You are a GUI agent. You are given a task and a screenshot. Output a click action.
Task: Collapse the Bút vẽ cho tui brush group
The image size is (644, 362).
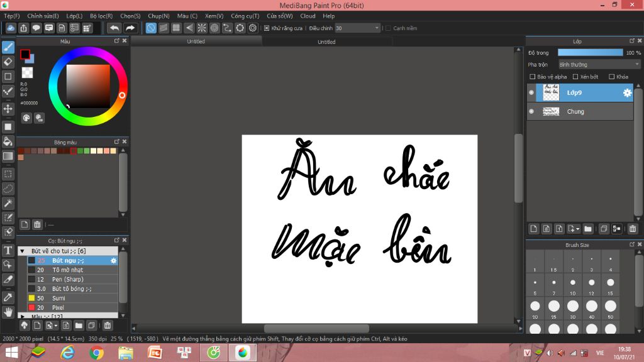point(23,251)
